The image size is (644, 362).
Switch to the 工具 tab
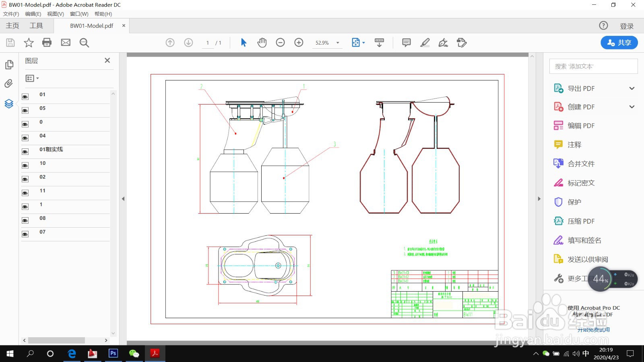36,26
